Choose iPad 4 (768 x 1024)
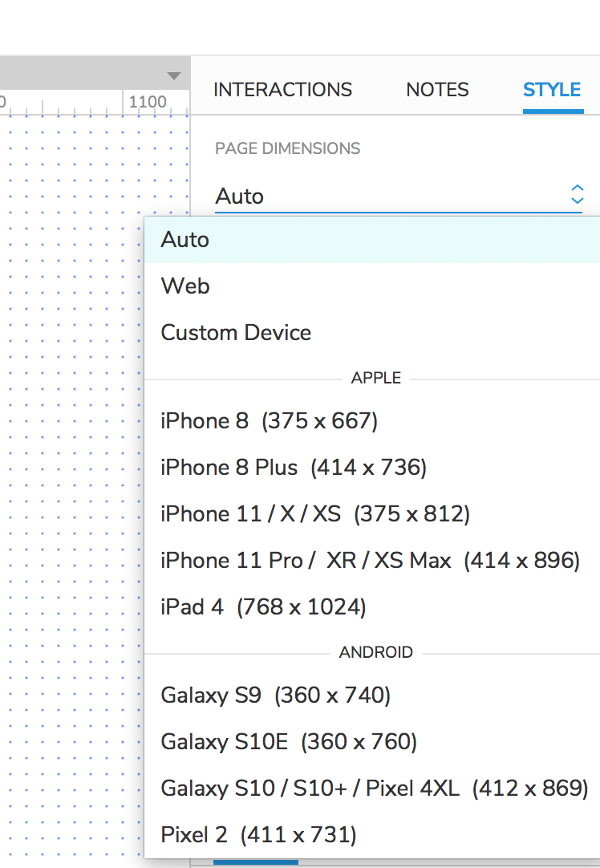The image size is (600, 868). [x=372, y=607]
